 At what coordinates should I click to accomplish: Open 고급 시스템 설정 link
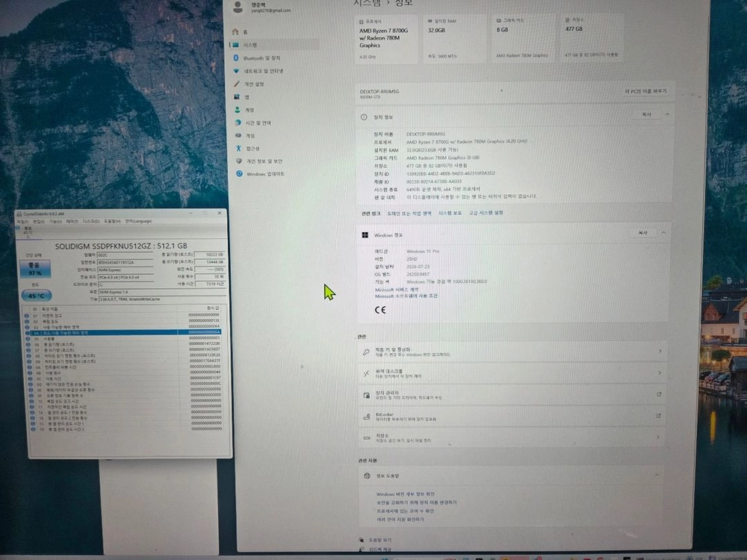486,213
